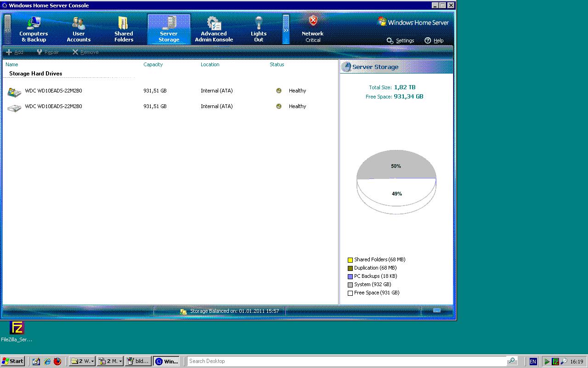Screen dimensions: 588x368
Task: Select the Server Storage tab
Action: point(169,29)
